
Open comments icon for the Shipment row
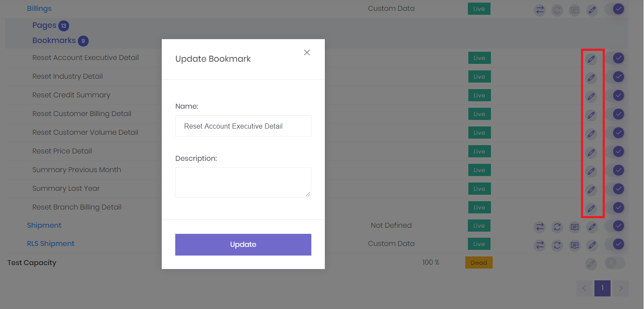[x=574, y=227]
